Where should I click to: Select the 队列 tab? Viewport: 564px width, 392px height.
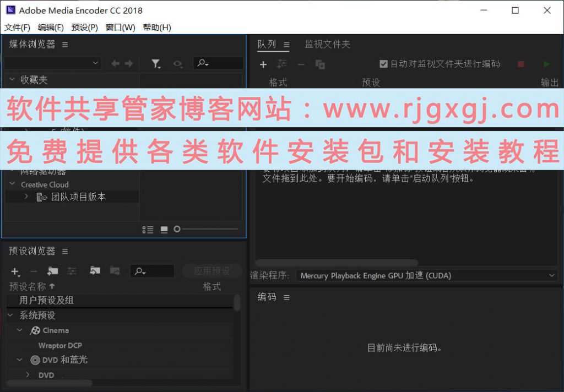pos(267,44)
